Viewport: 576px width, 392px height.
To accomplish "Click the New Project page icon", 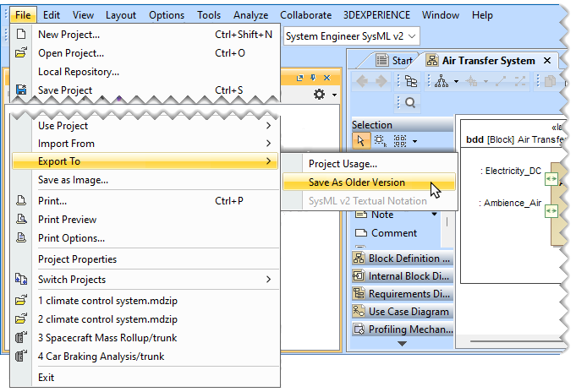I will coord(21,34).
